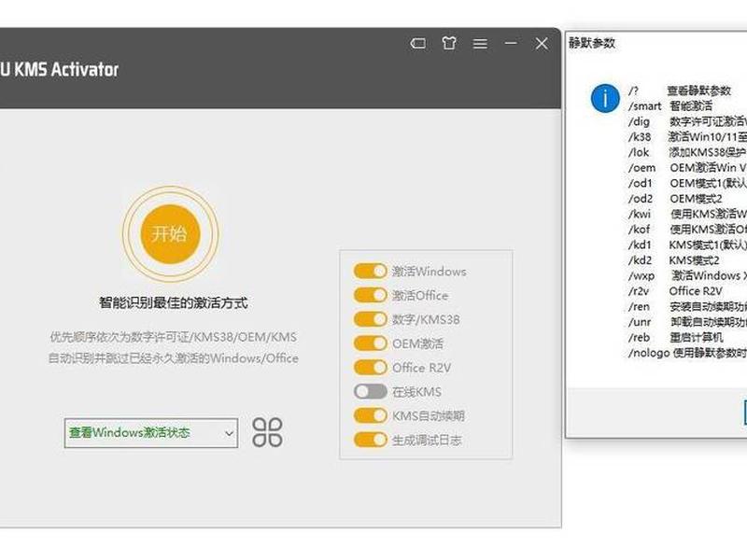Click the /dig parameter row
747x560 pixels.
(x=687, y=121)
